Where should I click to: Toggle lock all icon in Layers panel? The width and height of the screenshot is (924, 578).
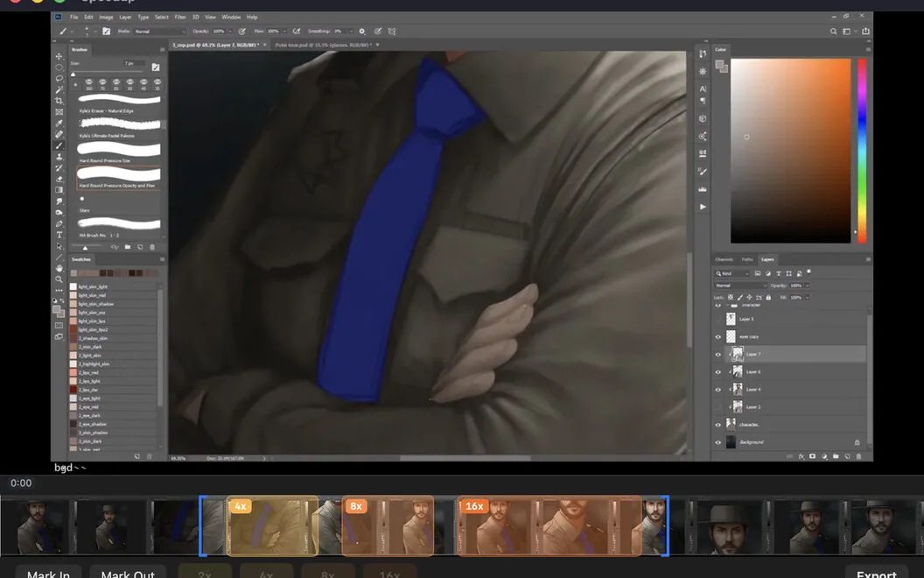pyautogui.click(x=768, y=297)
